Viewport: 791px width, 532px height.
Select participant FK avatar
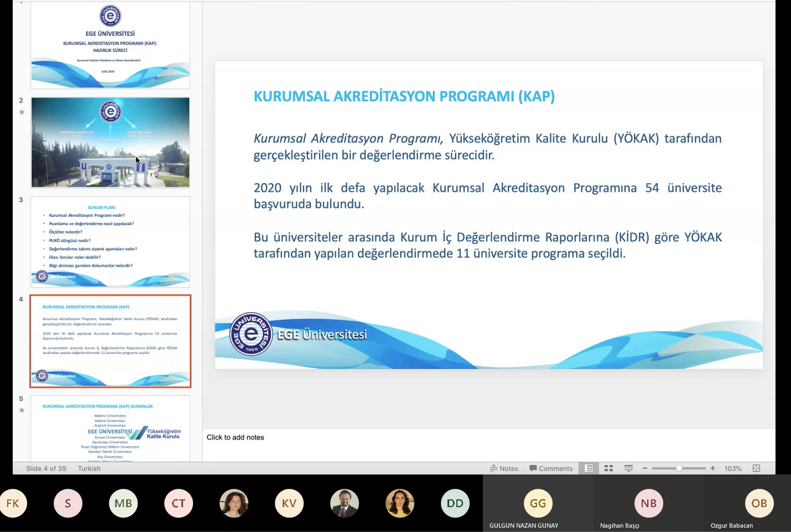point(13,503)
